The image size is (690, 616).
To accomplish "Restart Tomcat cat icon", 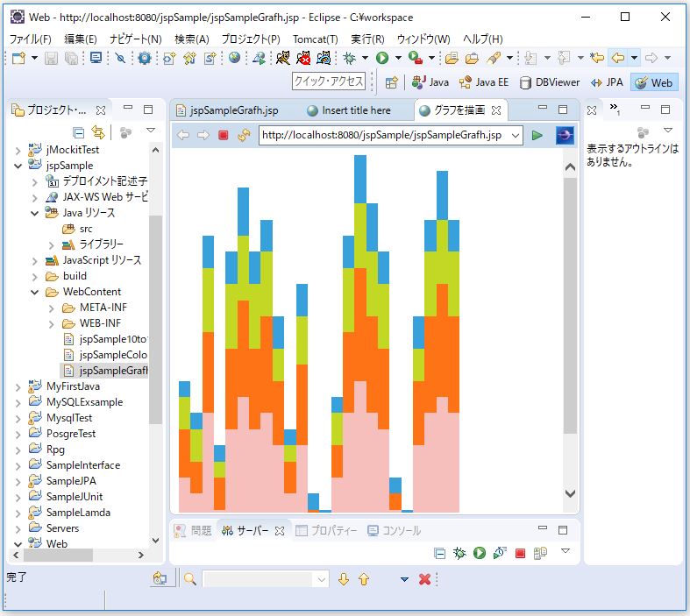I will click(x=324, y=58).
